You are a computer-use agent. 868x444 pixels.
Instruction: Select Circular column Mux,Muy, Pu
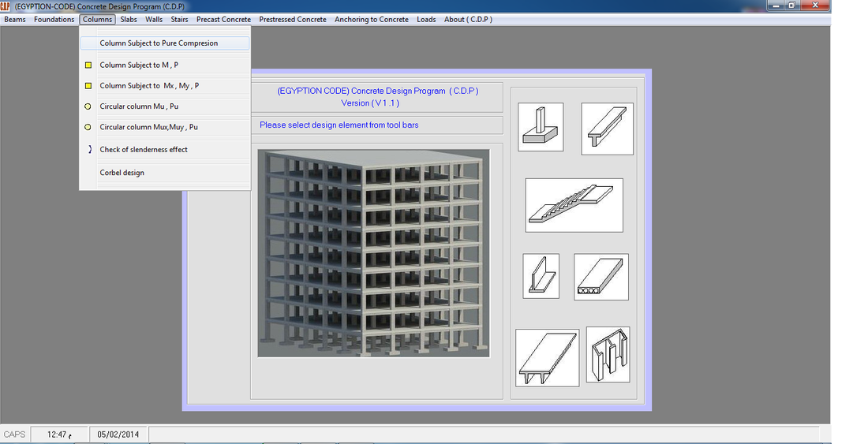pyautogui.click(x=165, y=127)
